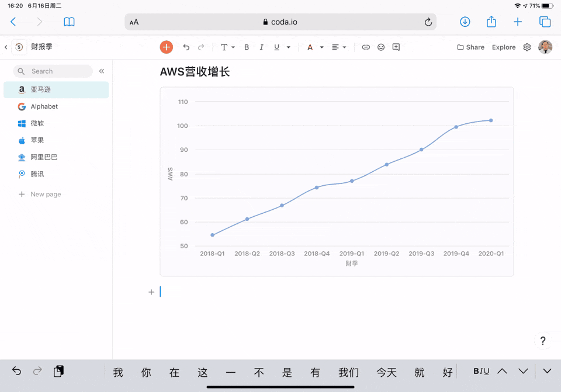Tap the coda.io address bar
The image size is (561, 392).
280,22
